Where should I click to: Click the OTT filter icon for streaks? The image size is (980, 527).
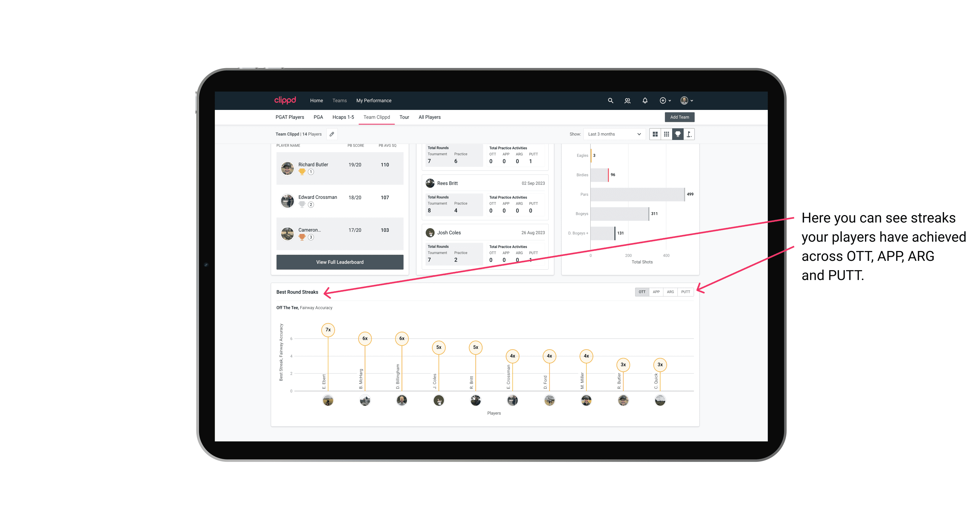641,291
